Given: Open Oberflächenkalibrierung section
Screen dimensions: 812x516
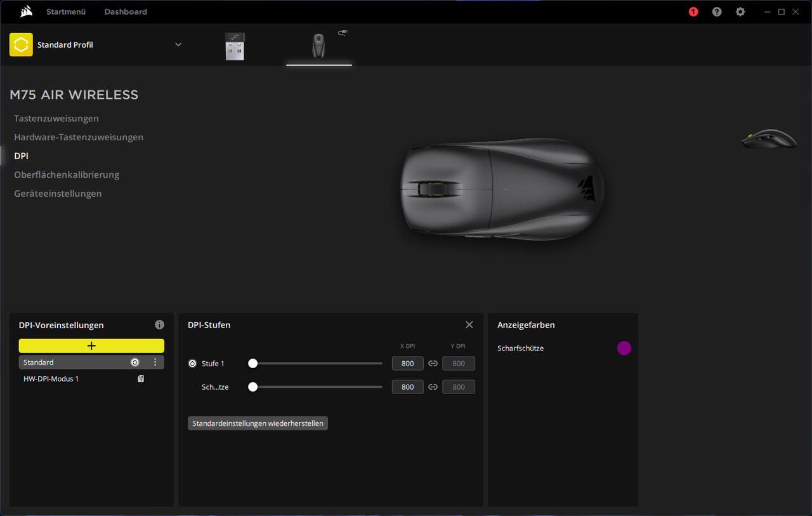Looking at the screenshot, I should [x=67, y=175].
